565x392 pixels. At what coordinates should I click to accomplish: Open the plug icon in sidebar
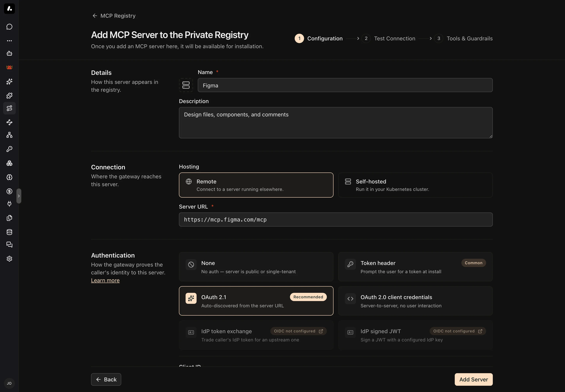[x=9, y=204]
